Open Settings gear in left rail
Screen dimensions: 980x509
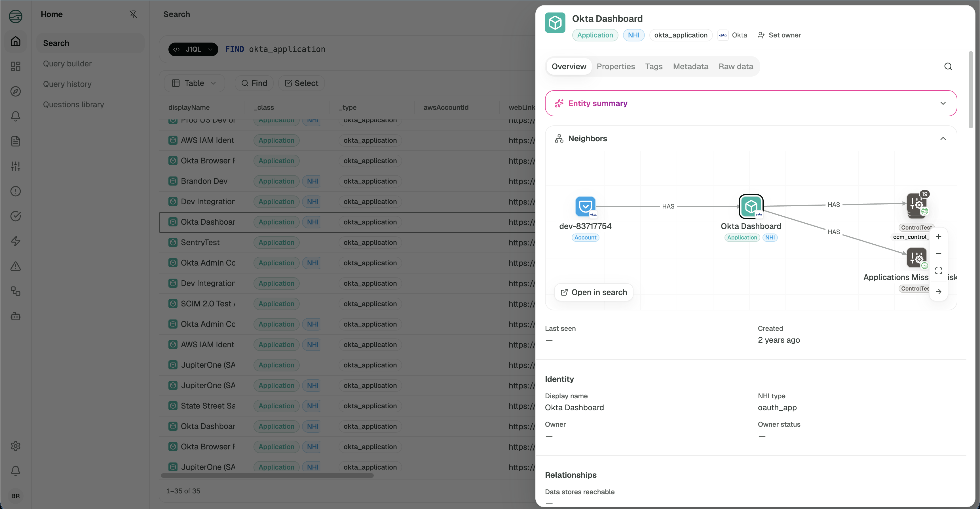coord(16,446)
